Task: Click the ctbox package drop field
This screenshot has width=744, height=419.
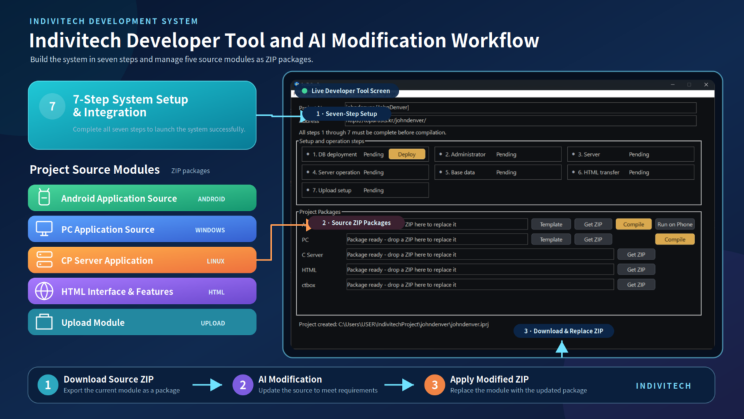Action: (480, 285)
